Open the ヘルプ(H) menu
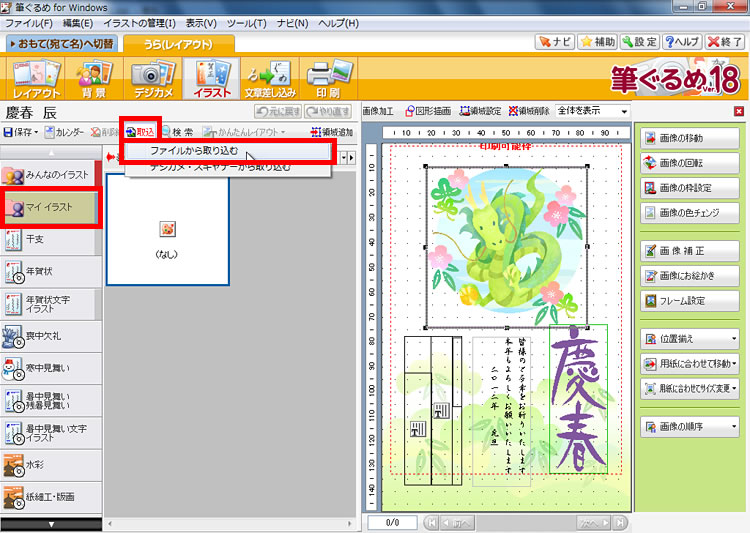750x533 pixels. pyautogui.click(x=338, y=23)
